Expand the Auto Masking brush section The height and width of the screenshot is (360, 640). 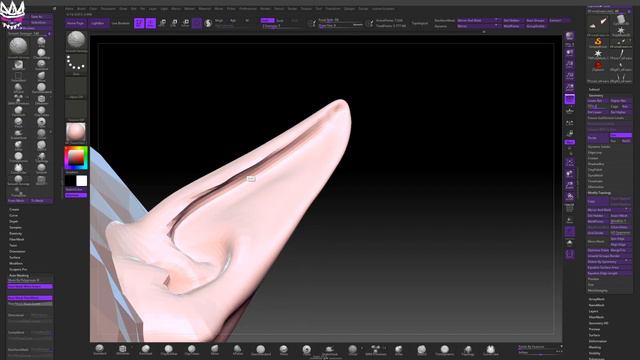(x=19, y=276)
